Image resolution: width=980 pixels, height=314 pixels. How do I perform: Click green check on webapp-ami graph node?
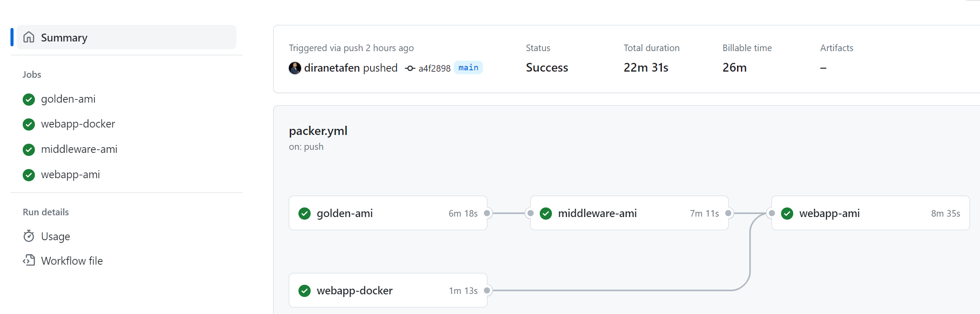tap(787, 213)
